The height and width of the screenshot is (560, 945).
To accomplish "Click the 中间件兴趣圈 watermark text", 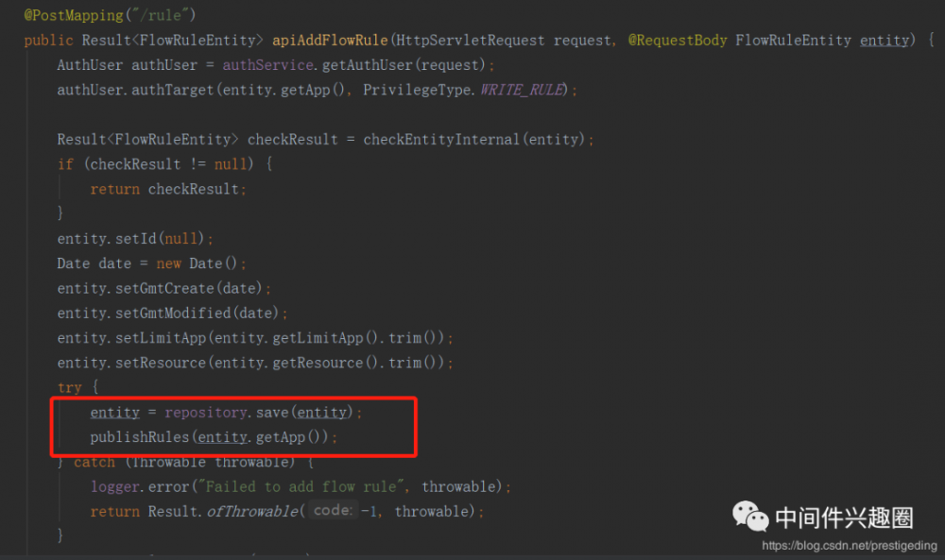I will (x=844, y=518).
